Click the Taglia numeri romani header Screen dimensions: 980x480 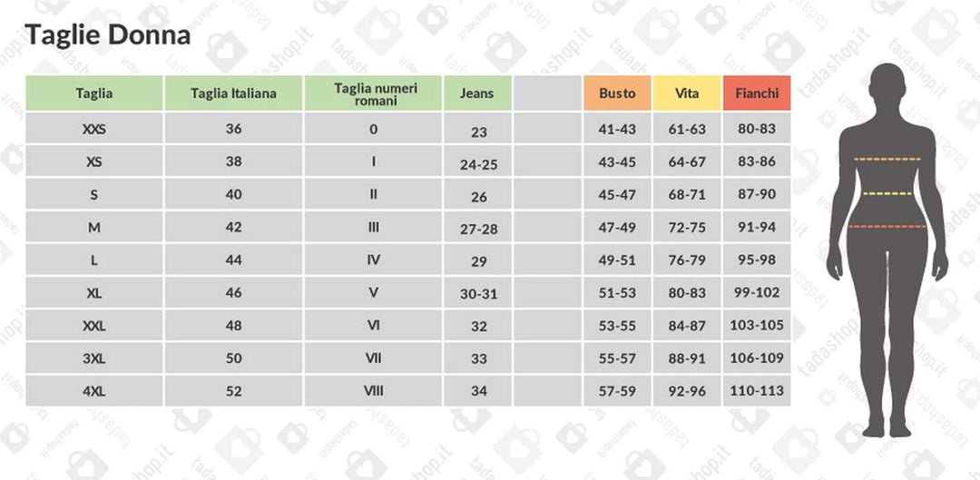(373, 93)
